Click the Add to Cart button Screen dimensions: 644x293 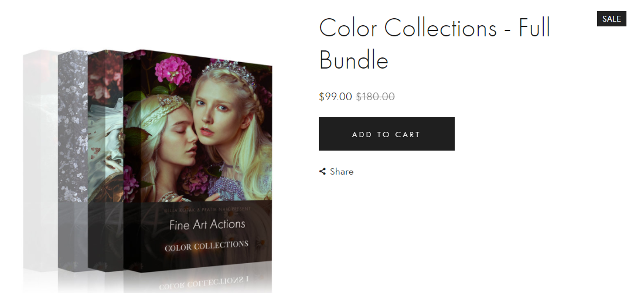(x=387, y=134)
